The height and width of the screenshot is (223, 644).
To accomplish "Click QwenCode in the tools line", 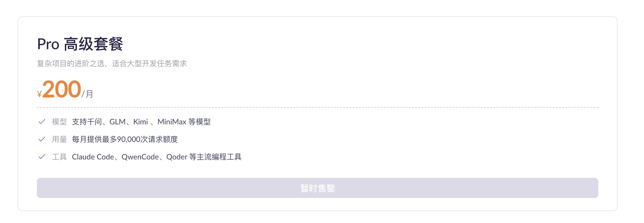I will coord(140,157).
